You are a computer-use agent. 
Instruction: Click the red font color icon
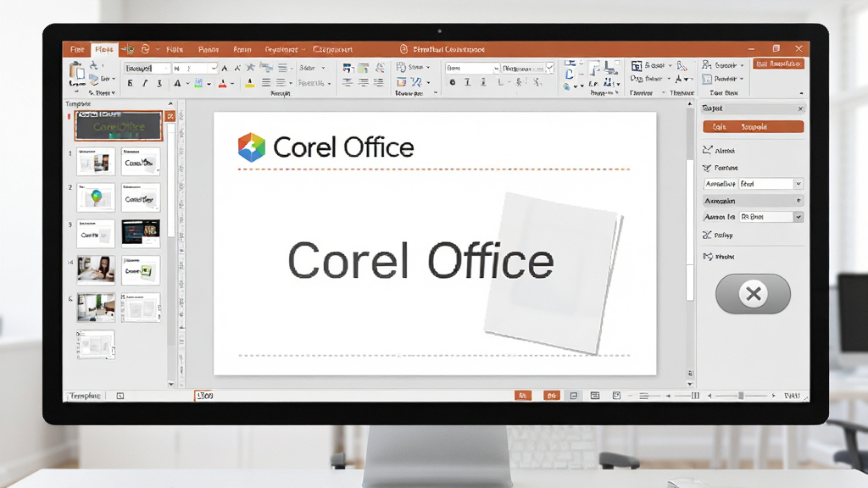pos(223,84)
